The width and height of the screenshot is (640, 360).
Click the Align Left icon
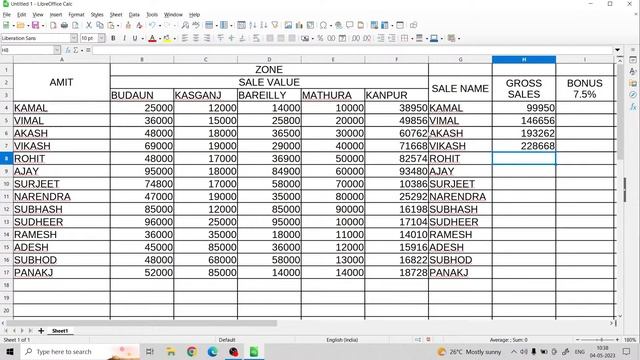[185, 38]
